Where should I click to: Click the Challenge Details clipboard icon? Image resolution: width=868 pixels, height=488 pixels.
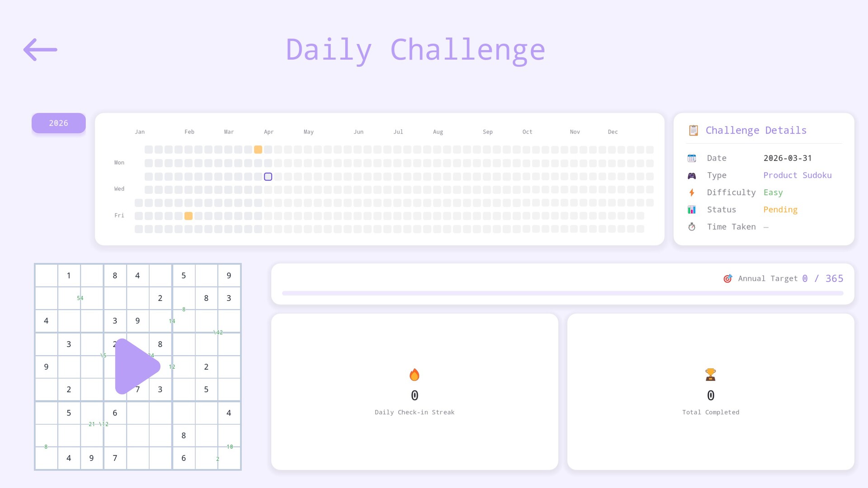pos(693,131)
